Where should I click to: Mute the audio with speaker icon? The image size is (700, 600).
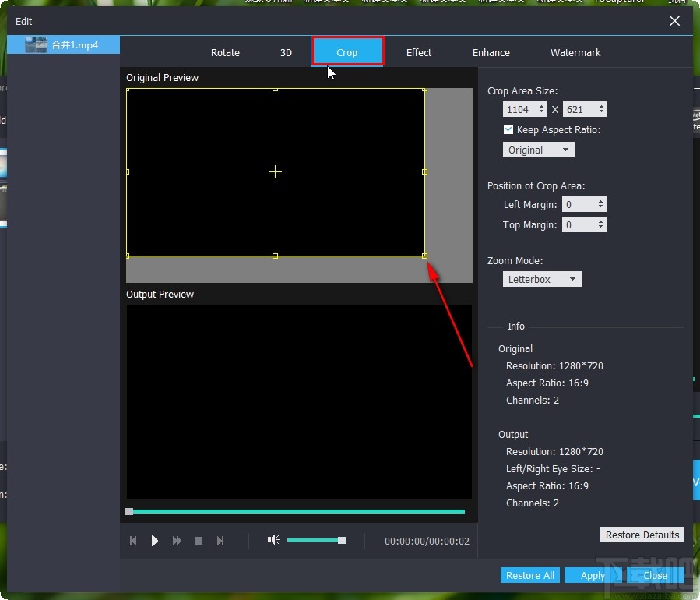click(x=273, y=540)
